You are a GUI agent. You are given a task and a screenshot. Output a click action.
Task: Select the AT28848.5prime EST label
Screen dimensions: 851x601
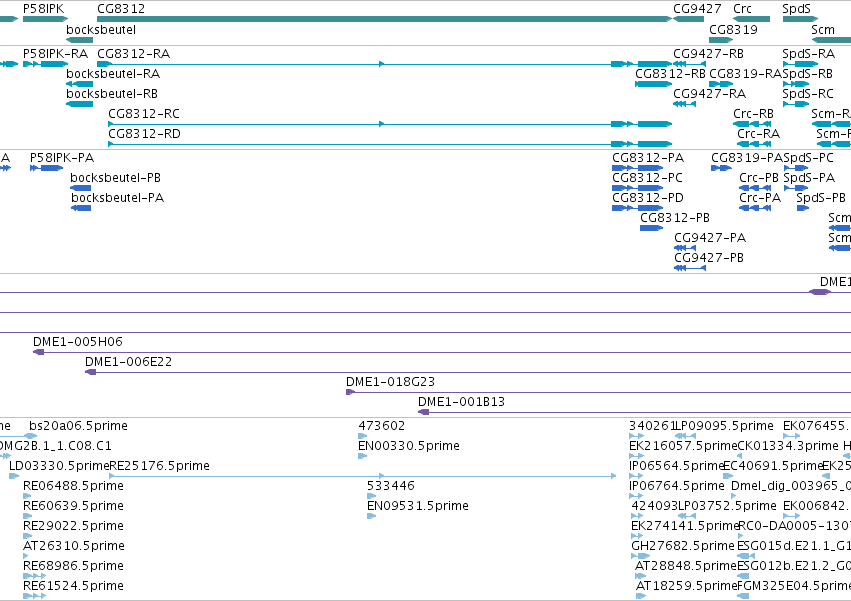pyautogui.click(x=685, y=566)
